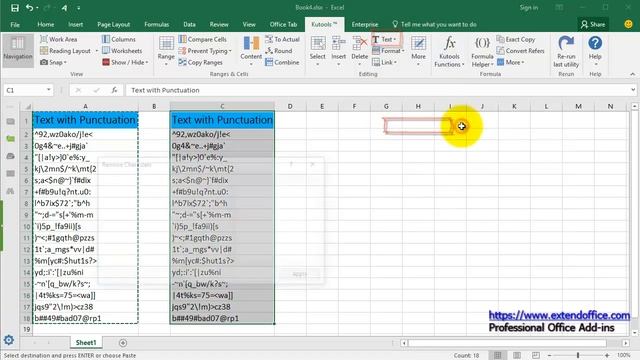Image resolution: width=640 pixels, height=360 pixels.
Task: Switch to the Enterprise tab
Action: [x=365, y=24]
